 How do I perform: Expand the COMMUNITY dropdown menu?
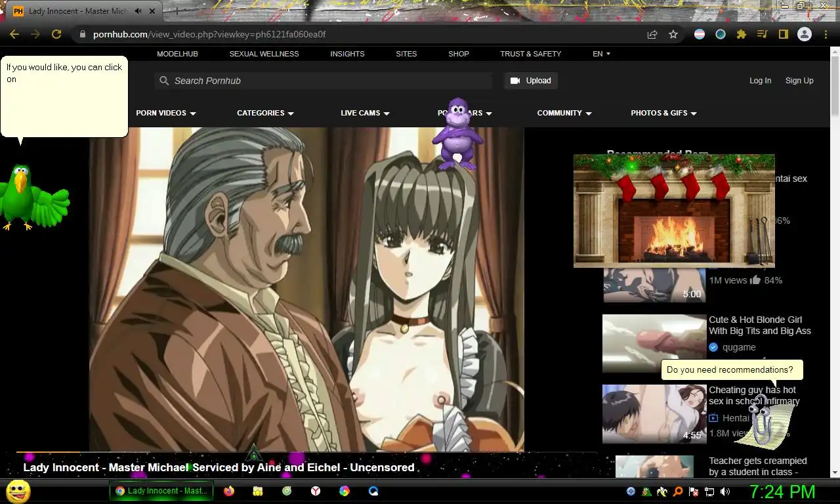point(564,113)
